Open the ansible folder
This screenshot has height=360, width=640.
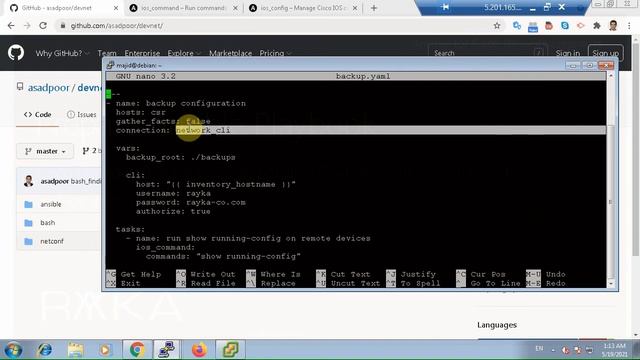(51, 204)
